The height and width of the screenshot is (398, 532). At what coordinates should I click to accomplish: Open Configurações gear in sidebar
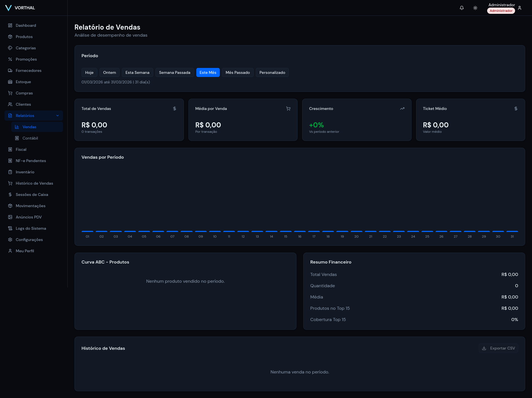pos(10,240)
